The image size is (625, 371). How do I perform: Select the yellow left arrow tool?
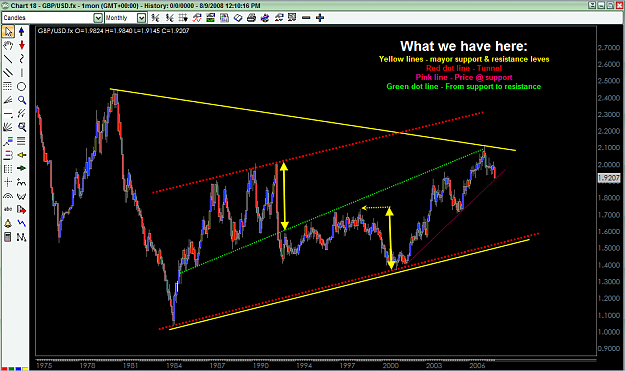click(x=22, y=155)
